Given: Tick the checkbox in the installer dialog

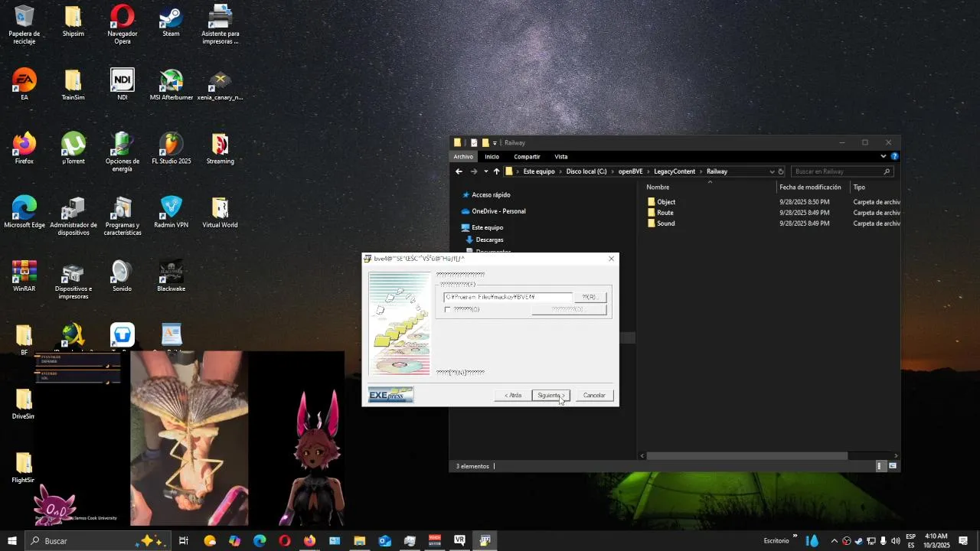Looking at the screenshot, I should pyautogui.click(x=447, y=309).
